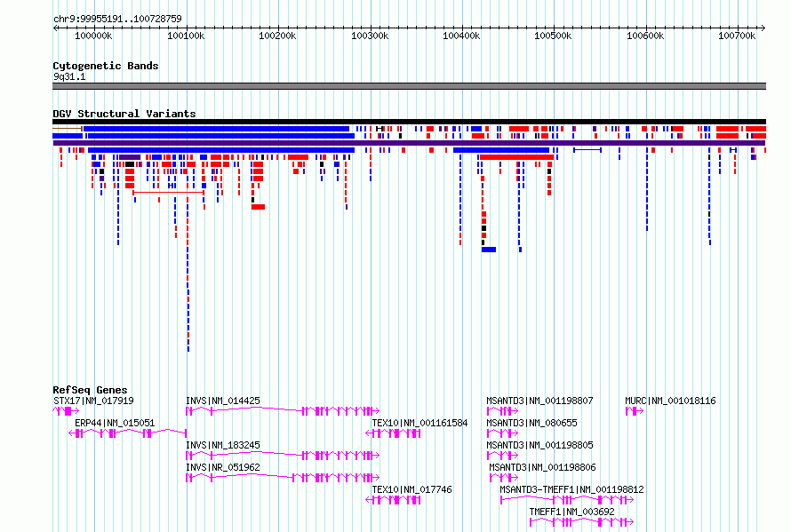Viewport: 791px width, 532px height.
Task: Select the gray 9q31.1 cytogenetic band bar
Action: [x=409, y=86]
